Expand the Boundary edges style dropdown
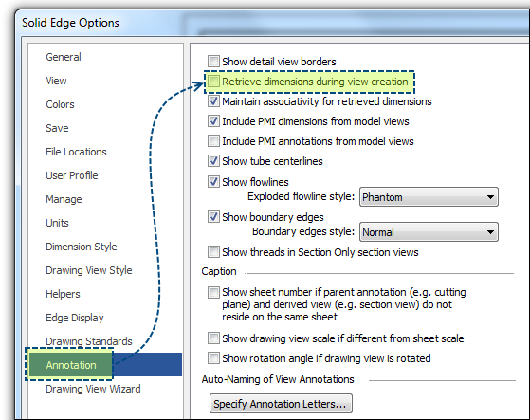Image resolution: width=530 pixels, height=420 pixels. pos(429,232)
